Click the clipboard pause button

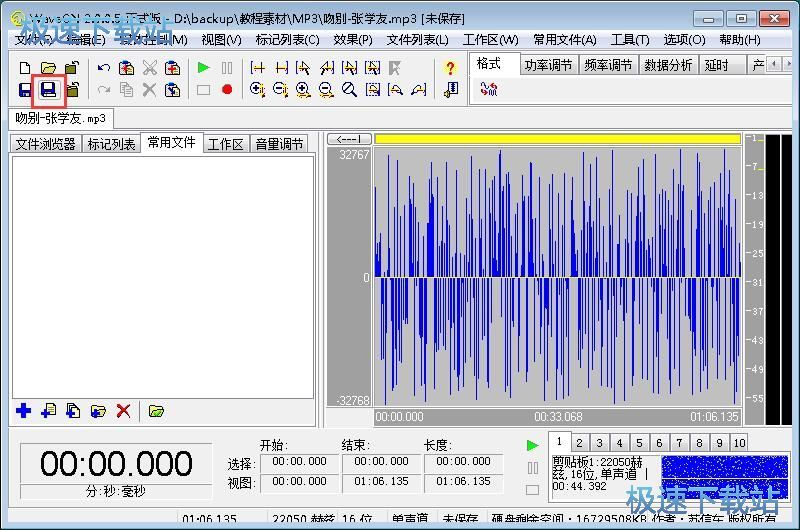(532, 468)
